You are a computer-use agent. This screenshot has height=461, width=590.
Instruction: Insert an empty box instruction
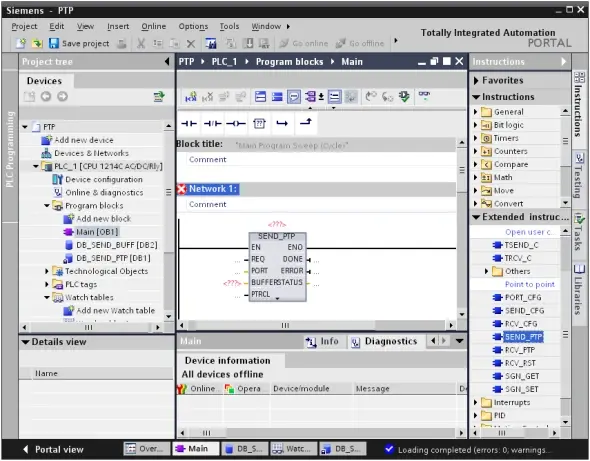point(259,123)
